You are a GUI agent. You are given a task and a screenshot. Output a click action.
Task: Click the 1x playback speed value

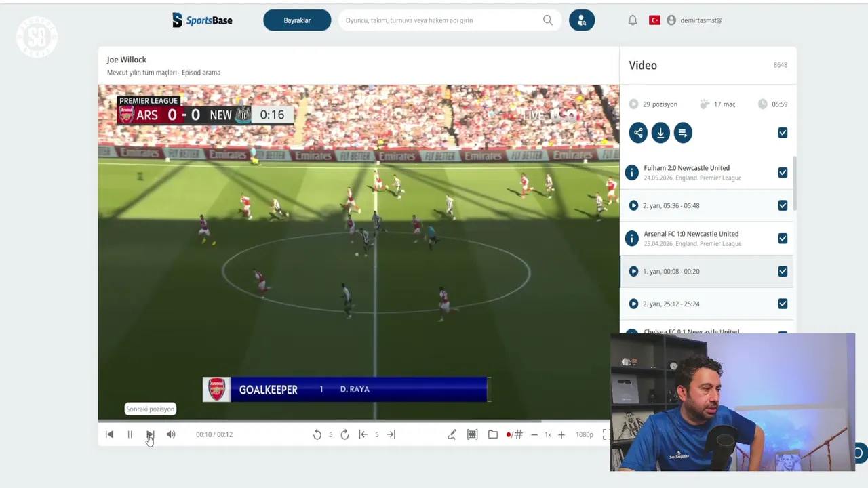[548, 434]
